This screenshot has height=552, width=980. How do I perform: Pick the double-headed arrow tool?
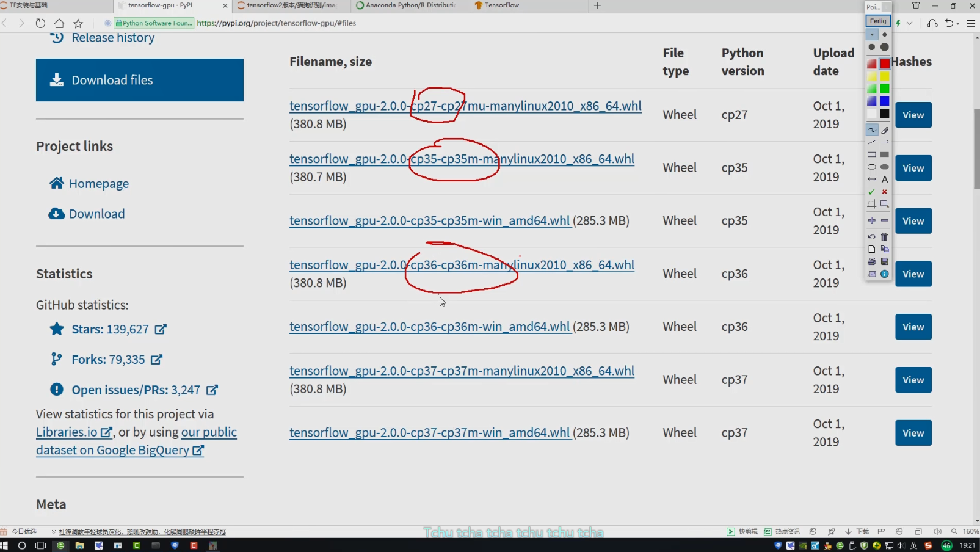(x=872, y=179)
